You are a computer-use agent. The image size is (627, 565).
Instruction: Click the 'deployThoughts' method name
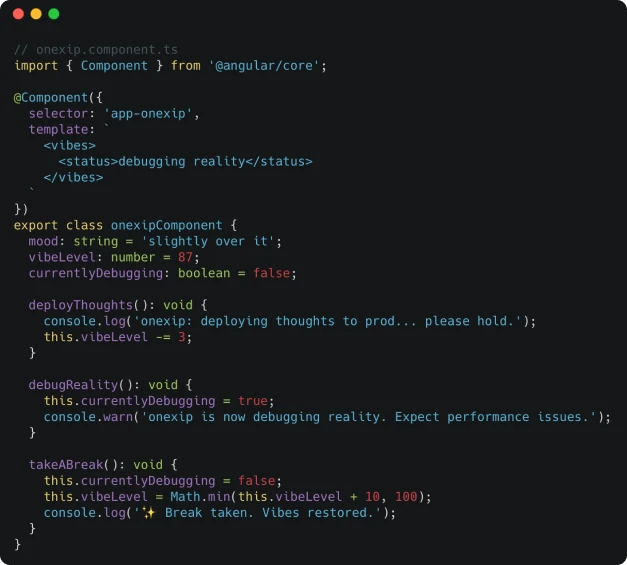tap(81, 305)
